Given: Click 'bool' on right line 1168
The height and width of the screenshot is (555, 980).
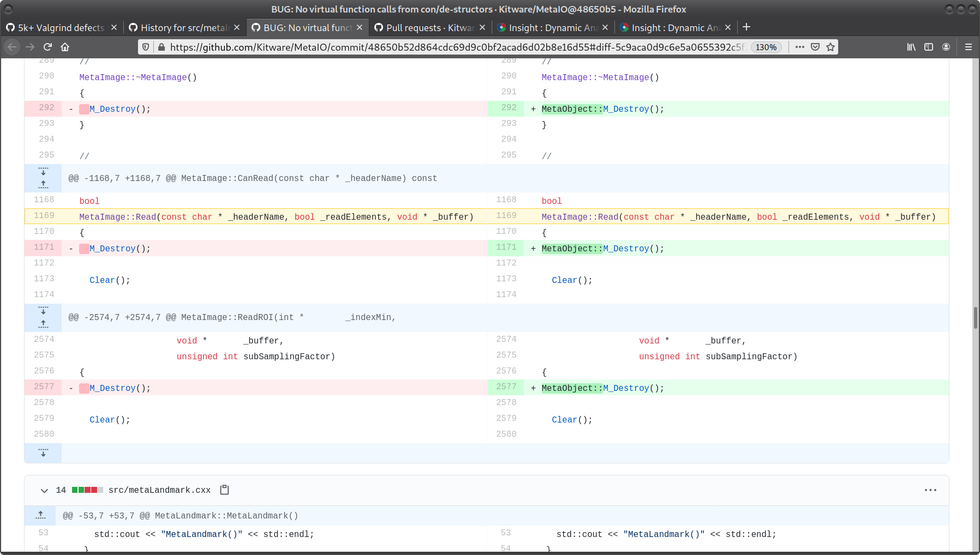Looking at the screenshot, I should click(551, 201).
